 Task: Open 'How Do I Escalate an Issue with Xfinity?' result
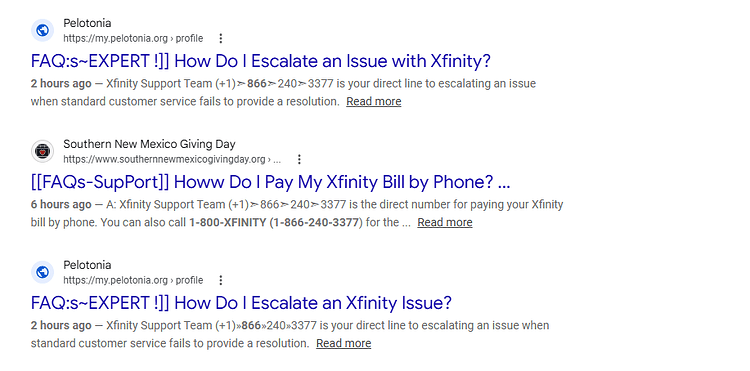[261, 61]
